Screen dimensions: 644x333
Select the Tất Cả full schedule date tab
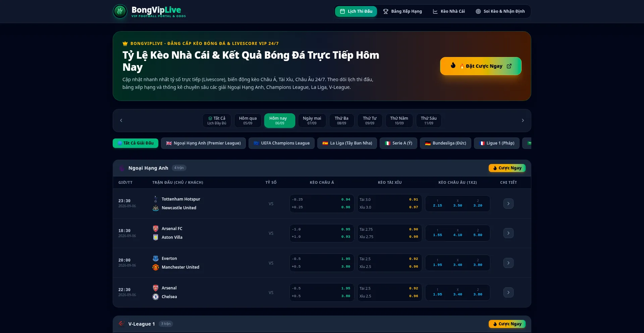tap(217, 120)
